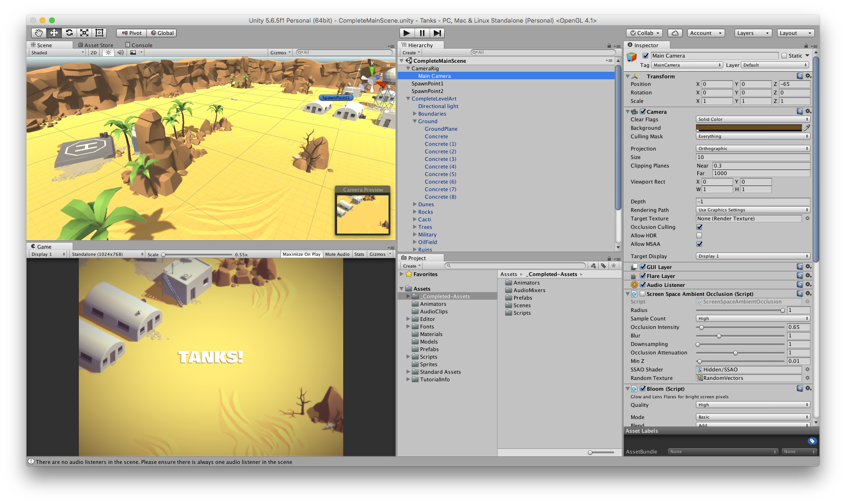Click the Main Camera object cube icon
846x504 pixels.
[632, 58]
